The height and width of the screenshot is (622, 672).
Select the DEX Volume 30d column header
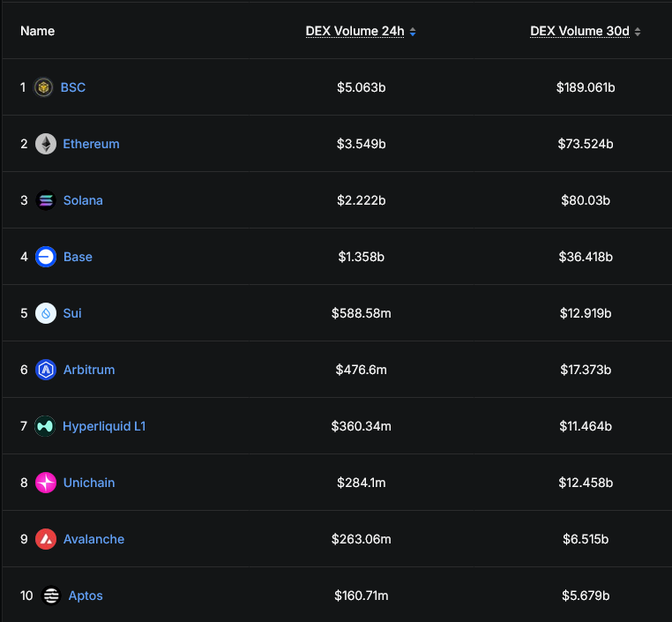[x=580, y=31]
